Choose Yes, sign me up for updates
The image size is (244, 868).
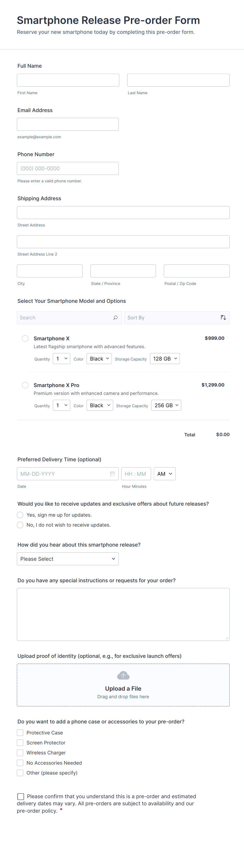pos(20,515)
